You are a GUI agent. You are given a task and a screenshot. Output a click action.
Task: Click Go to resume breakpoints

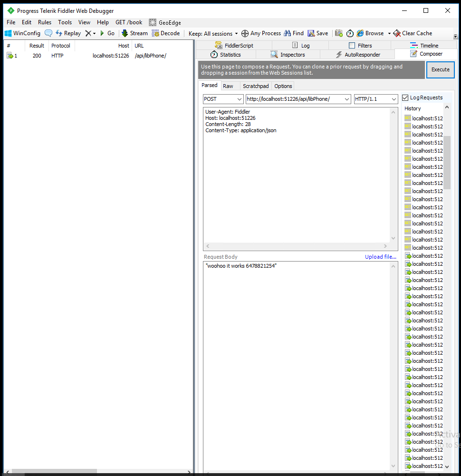tap(107, 33)
